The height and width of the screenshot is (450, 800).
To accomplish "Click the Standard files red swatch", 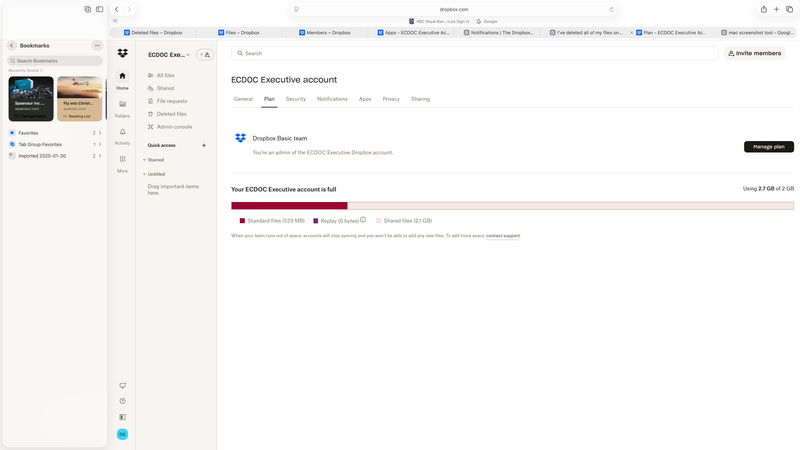I will 242,221.
